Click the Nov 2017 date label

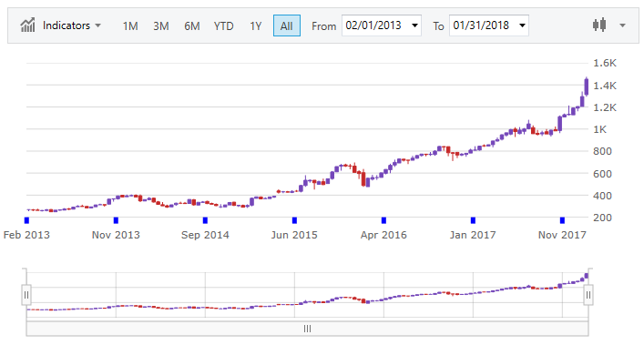click(x=562, y=235)
